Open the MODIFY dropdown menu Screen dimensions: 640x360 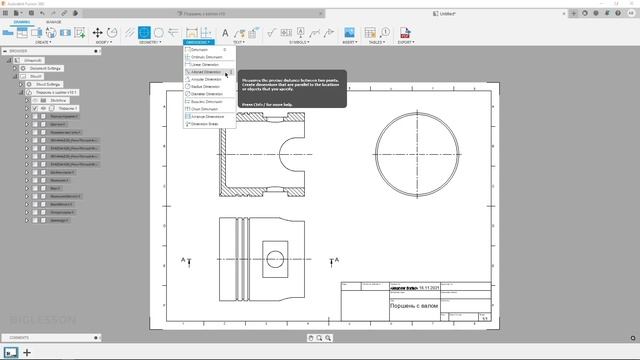tap(104, 42)
